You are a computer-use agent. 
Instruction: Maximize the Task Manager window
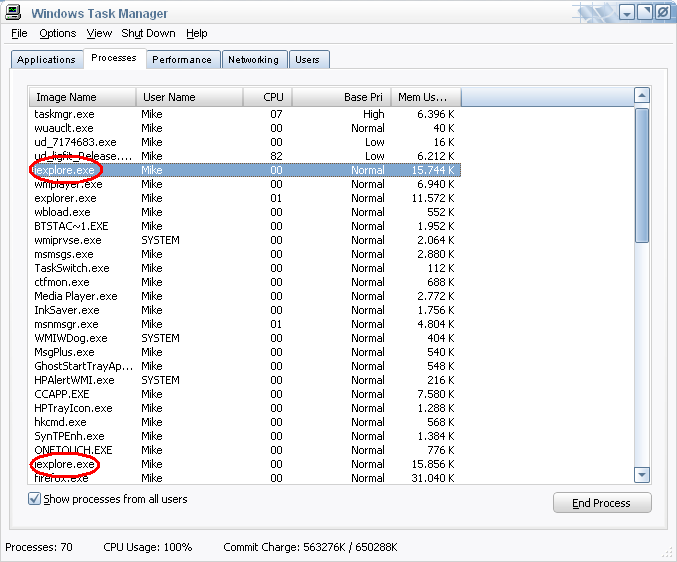click(x=643, y=13)
